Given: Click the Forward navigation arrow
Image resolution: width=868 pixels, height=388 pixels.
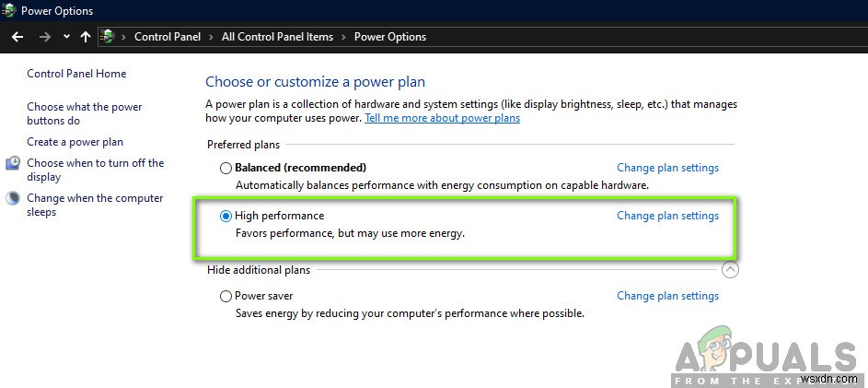Looking at the screenshot, I should point(44,37).
